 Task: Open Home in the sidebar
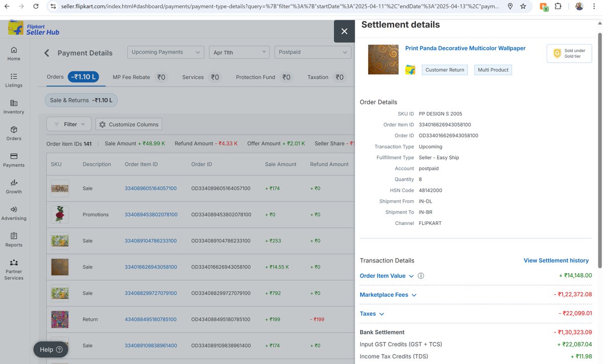[x=14, y=54]
